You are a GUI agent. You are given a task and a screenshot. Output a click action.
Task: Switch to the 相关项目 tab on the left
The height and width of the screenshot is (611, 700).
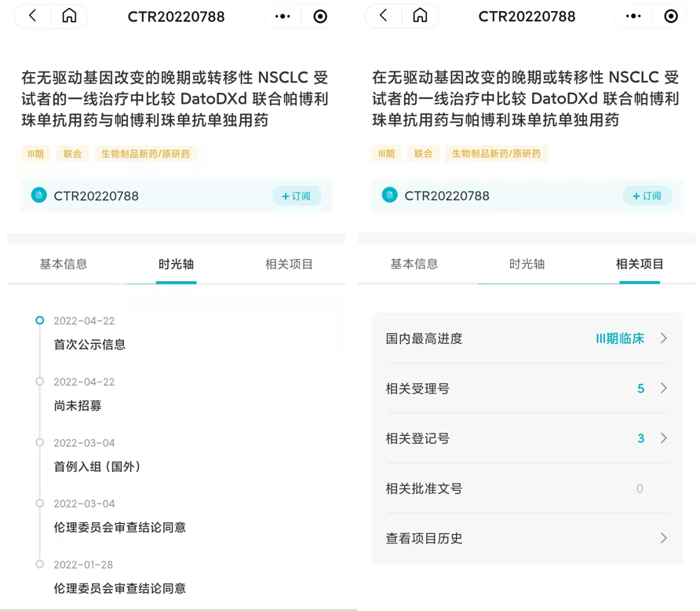click(288, 265)
